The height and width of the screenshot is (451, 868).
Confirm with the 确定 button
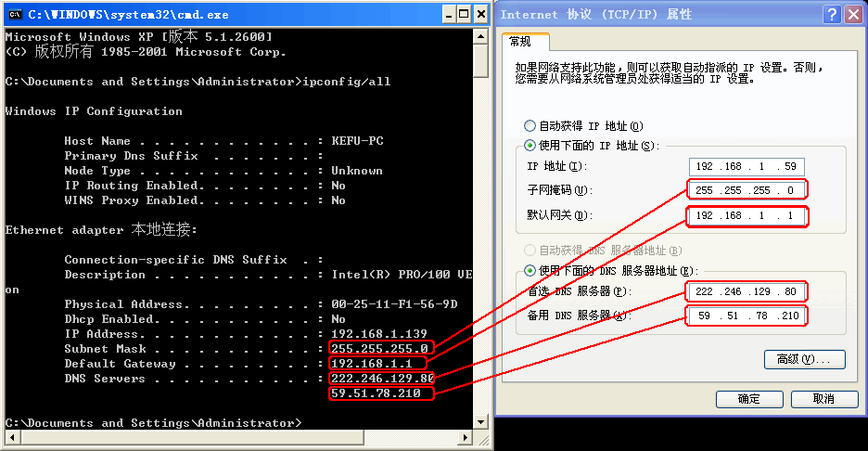(x=749, y=399)
